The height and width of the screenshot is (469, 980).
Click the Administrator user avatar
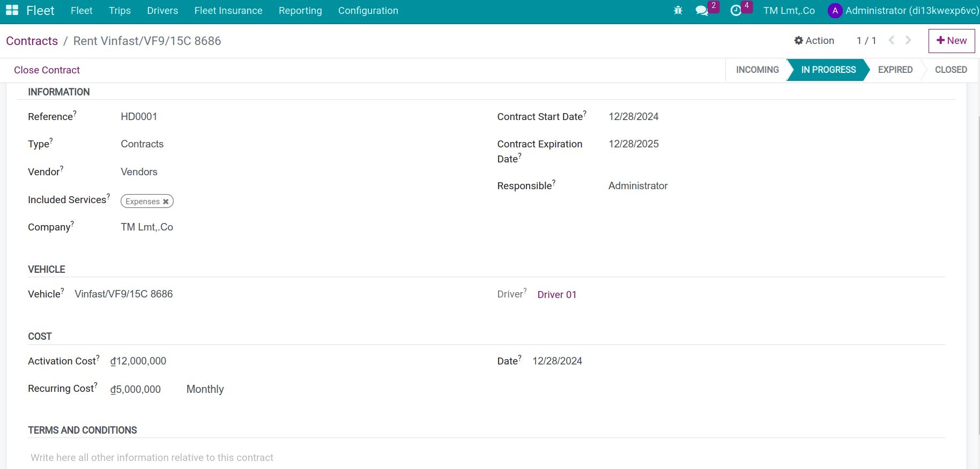835,11
